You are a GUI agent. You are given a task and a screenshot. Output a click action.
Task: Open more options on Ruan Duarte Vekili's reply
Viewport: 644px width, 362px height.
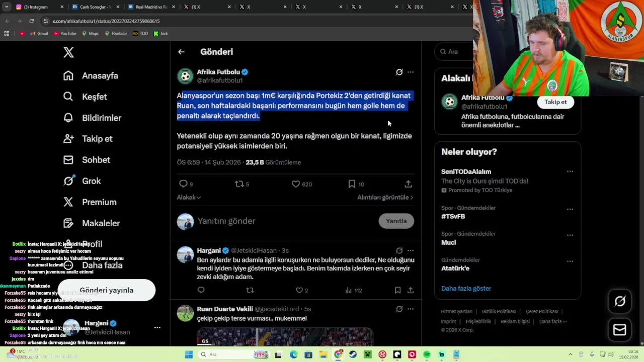pyautogui.click(x=411, y=309)
